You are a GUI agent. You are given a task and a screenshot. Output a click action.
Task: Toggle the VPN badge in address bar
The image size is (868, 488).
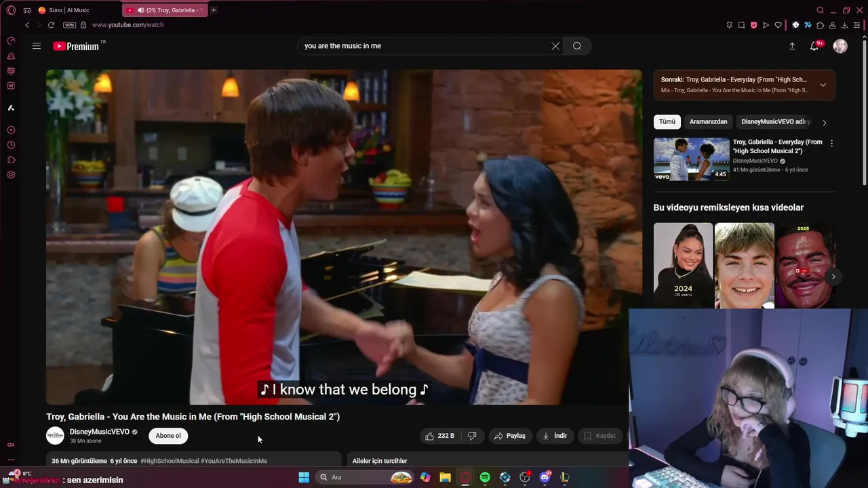pyautogui.click(x=69, y=25)
